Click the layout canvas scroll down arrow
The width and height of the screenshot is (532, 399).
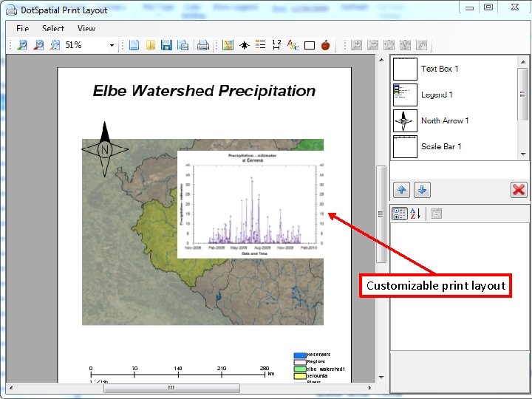381,378
